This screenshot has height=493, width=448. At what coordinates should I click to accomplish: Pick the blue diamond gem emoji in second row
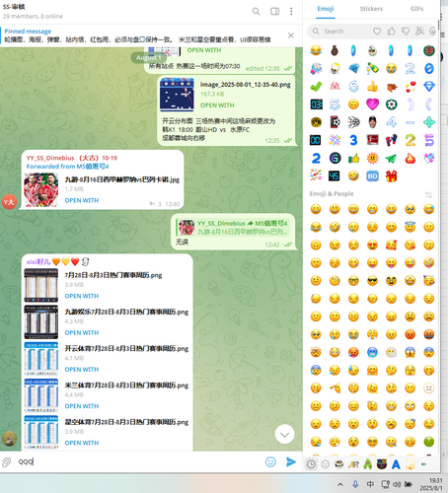click(353, 69)
